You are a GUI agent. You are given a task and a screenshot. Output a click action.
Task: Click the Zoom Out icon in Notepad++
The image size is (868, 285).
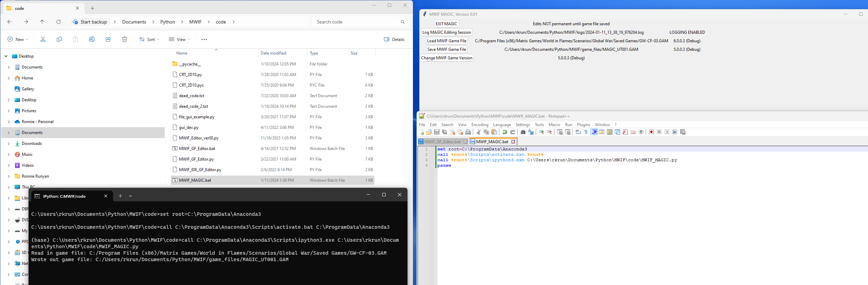(549, 132)
